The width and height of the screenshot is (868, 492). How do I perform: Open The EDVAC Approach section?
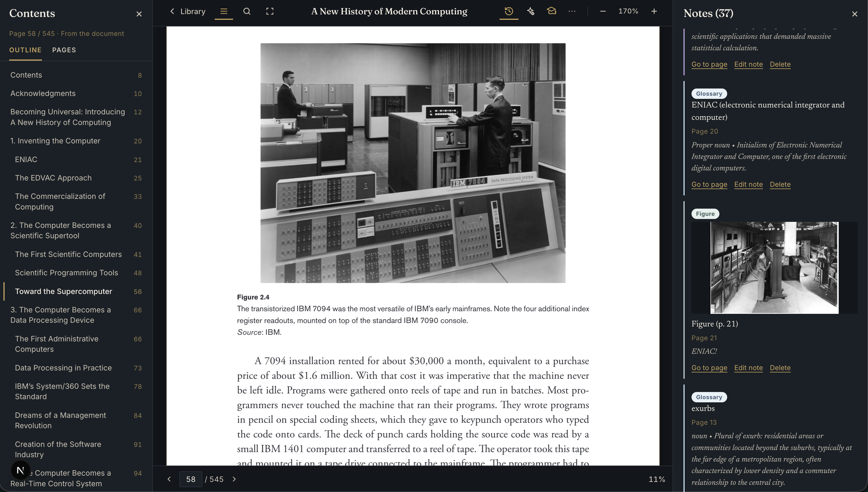[76, 178]
